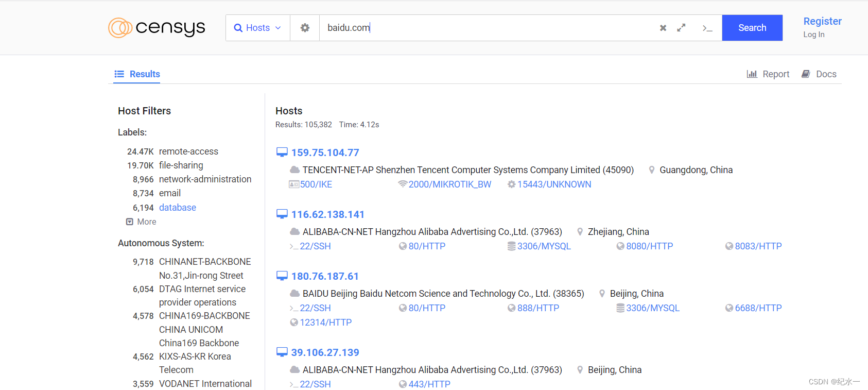Open the Register link
This screenshot has width=868, height=390.
(x=822, y=21)
